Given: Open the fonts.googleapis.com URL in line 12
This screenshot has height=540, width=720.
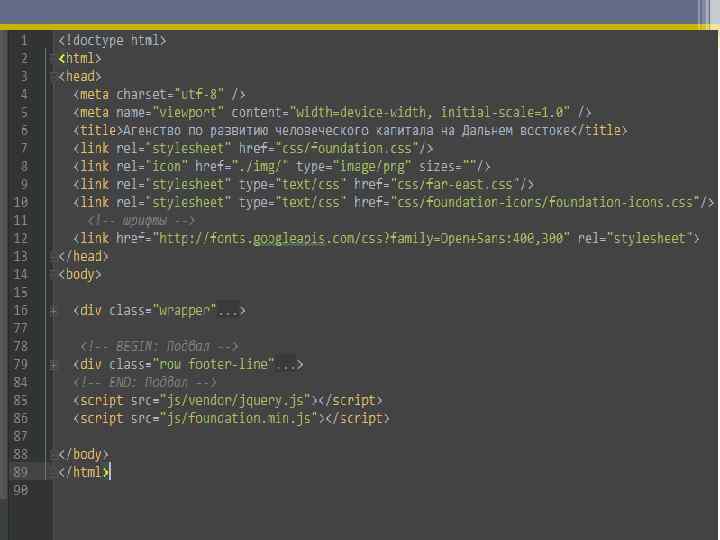Looking at the screenshot, I should [x=361, y=239].
